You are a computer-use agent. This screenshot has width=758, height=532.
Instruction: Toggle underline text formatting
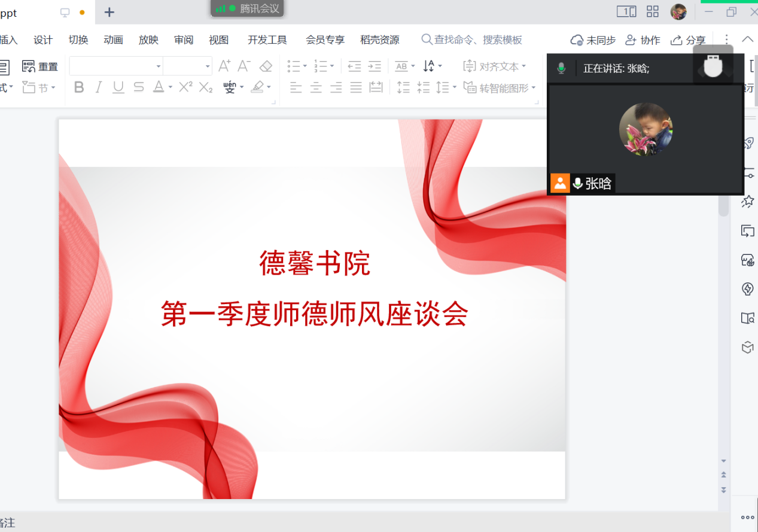click(x=118, y=87)
